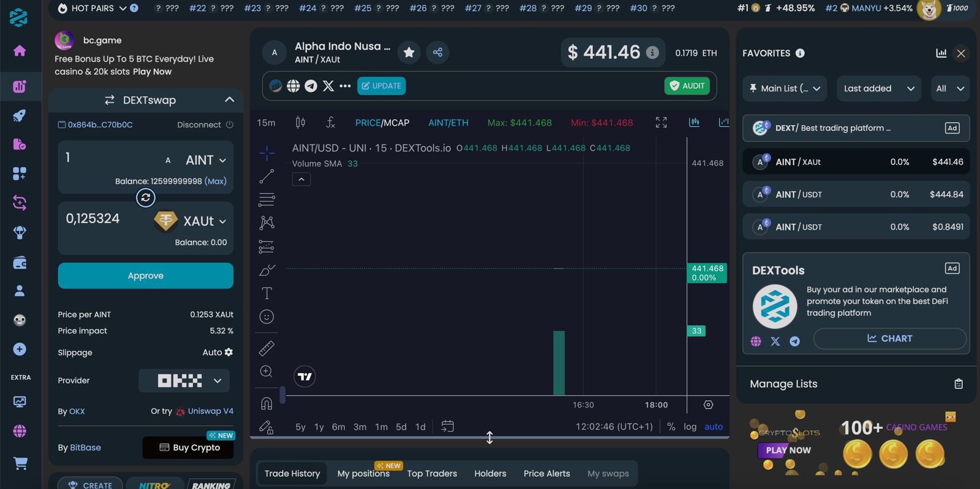Open the shopping cart sidebar icon
980x489 pixels.
tap(20, 463)
